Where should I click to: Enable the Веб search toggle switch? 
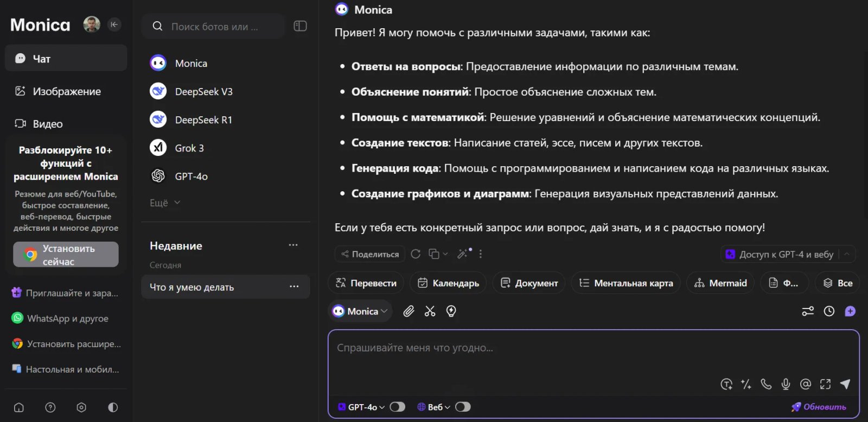[463, 407]
